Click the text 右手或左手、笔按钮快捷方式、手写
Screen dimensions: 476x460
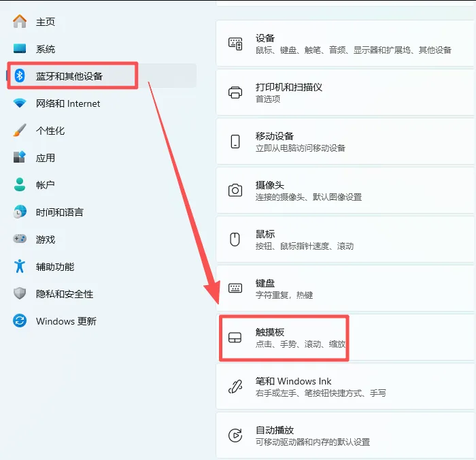320,393
